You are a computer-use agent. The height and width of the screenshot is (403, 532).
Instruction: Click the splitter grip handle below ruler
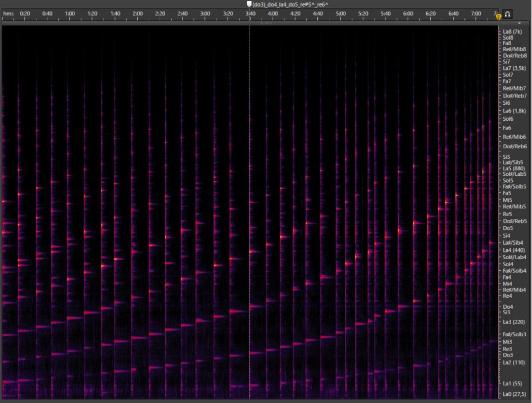click(x=265, y=24)
